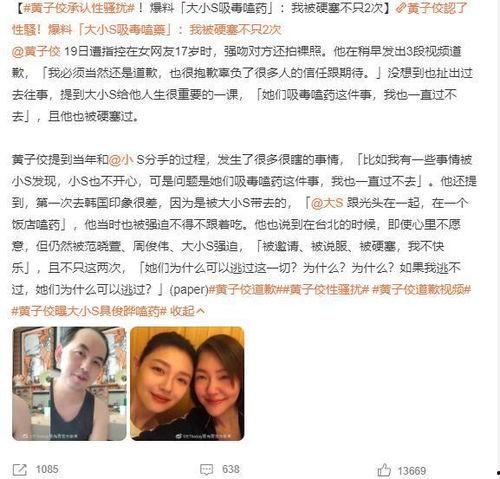Image resolution: width=500 pixels, height=479 pixels.
Task: Click the repost share icon
Action: coord(19,470)
